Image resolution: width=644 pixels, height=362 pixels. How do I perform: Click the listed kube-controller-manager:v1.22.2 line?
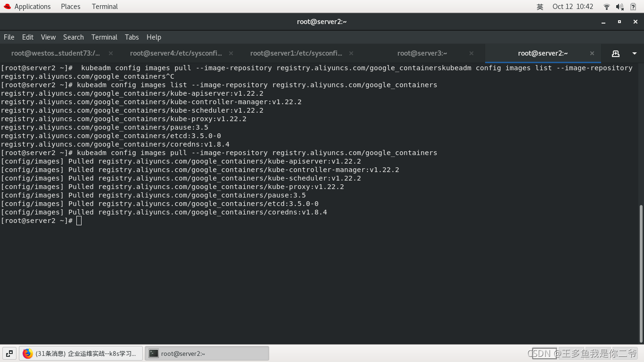point(151,102)
